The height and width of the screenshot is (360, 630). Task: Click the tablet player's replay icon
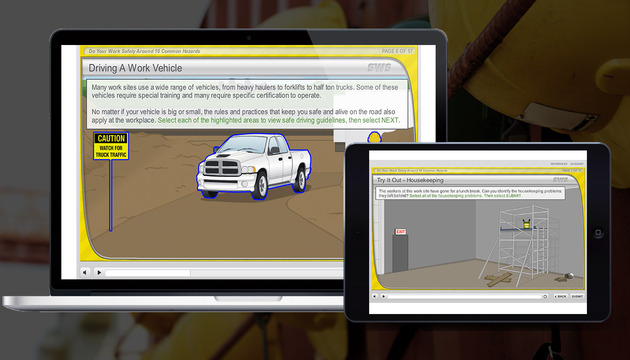click(545, 297)
